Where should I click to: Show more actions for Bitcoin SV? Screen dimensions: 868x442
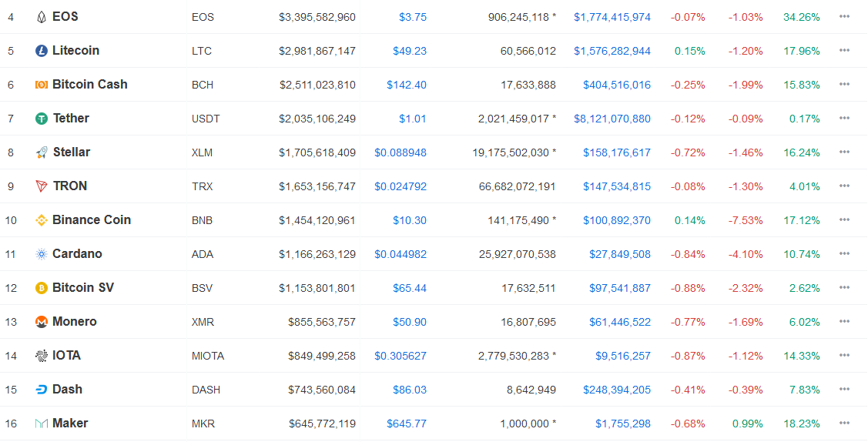click(844, 287)
